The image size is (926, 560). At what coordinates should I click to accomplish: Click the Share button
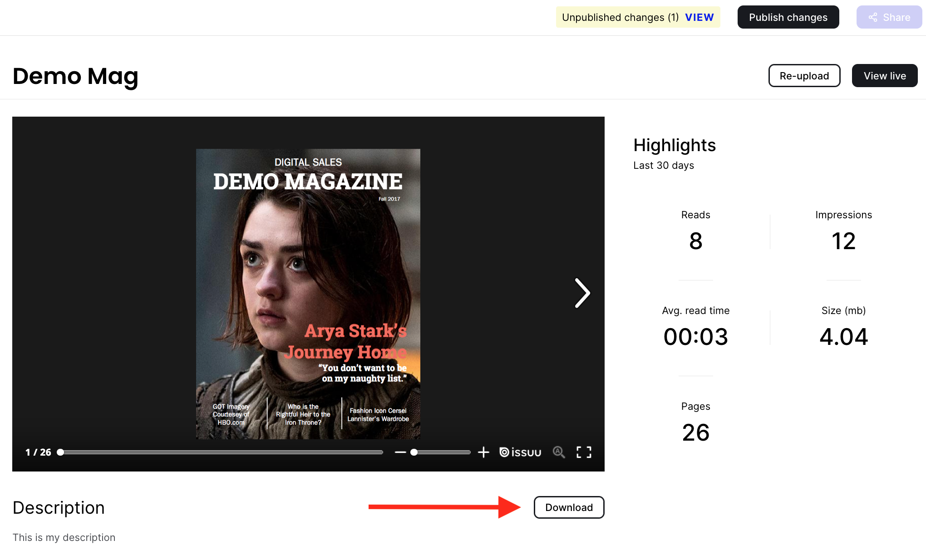[x=889, y=17]
